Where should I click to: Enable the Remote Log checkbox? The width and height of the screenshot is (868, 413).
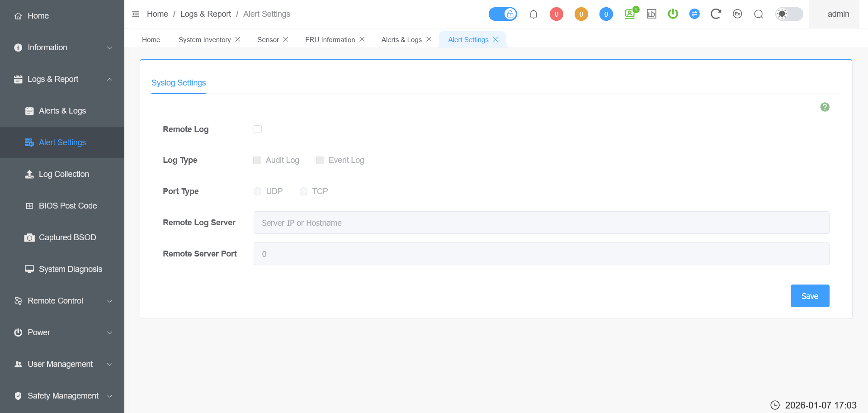click(258, 129)
